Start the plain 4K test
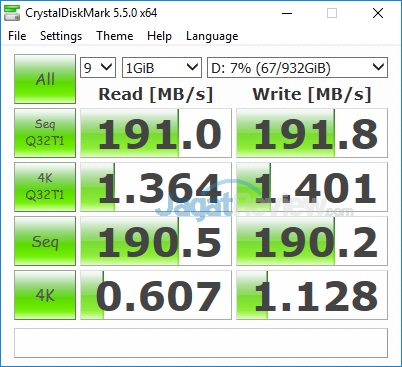 (x=45, y=295)
